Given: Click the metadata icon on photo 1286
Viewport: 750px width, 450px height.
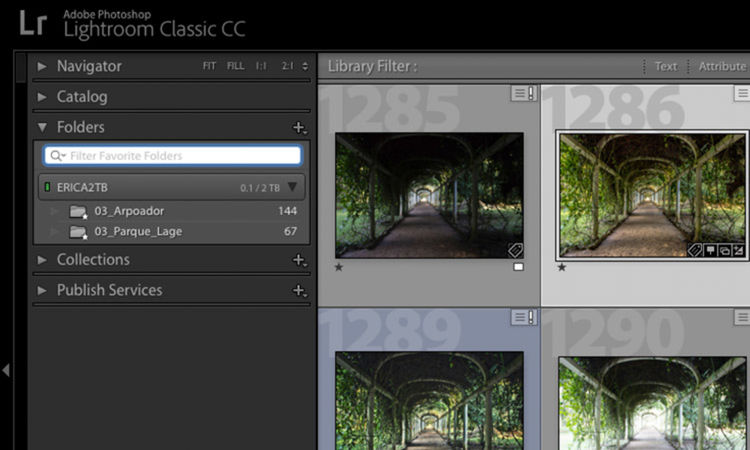Looking at the screenshot, I should [x=742, y=93].
